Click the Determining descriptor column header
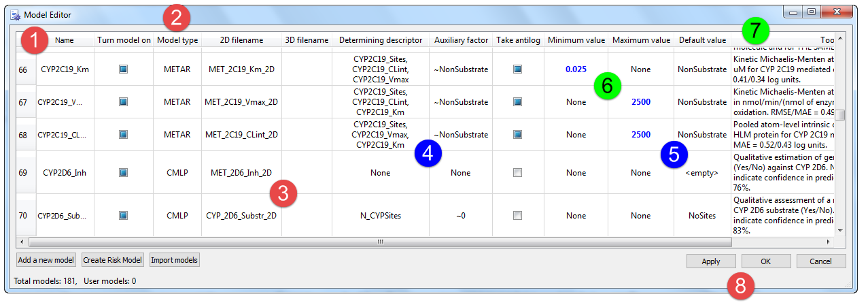 click(381, 40)
